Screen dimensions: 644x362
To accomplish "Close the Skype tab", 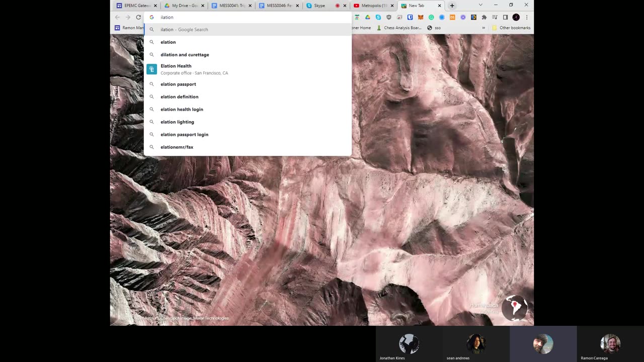I will click(345, 6).
